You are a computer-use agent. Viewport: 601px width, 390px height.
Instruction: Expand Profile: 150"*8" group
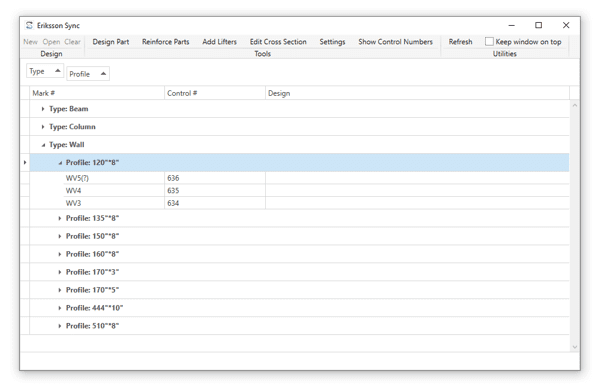point(60,236)
